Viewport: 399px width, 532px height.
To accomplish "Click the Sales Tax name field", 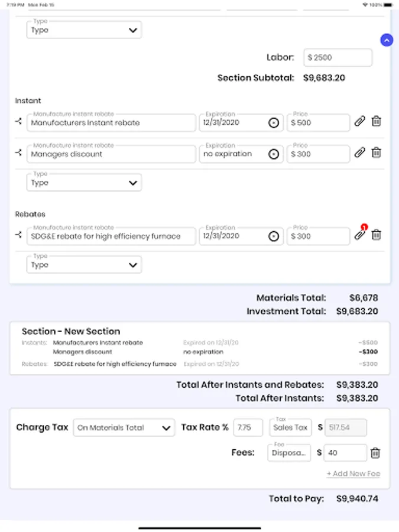I will coord(290,427).
